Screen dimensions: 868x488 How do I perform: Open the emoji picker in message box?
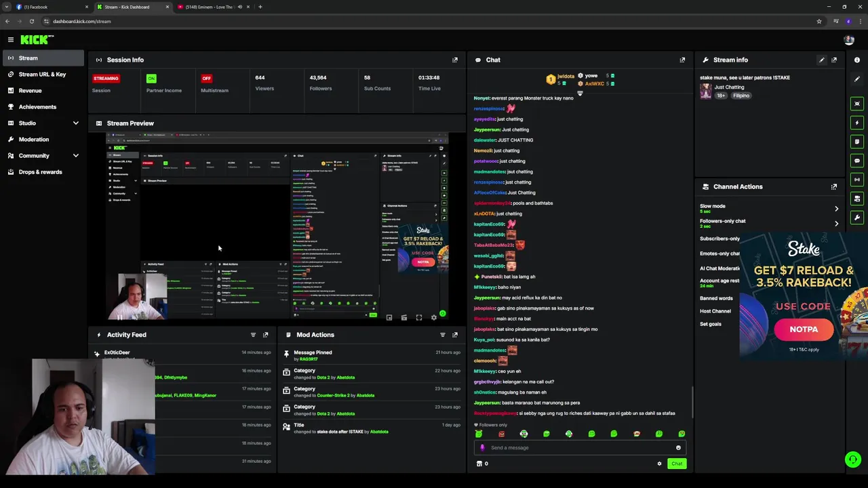tap(678, 447)
